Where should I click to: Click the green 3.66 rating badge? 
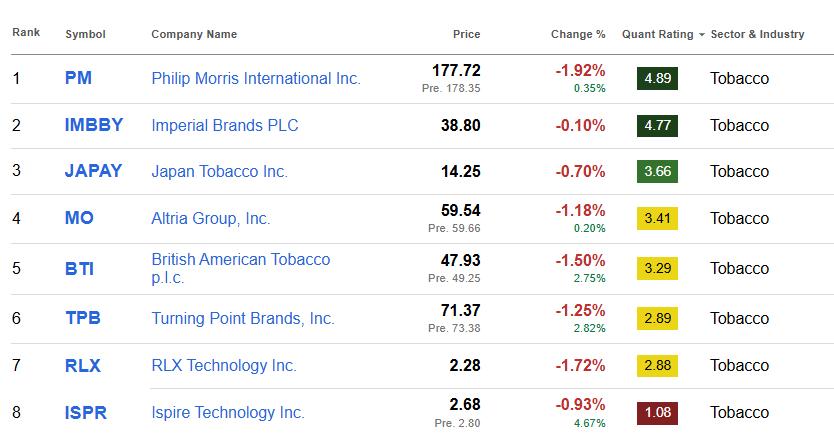657,171
